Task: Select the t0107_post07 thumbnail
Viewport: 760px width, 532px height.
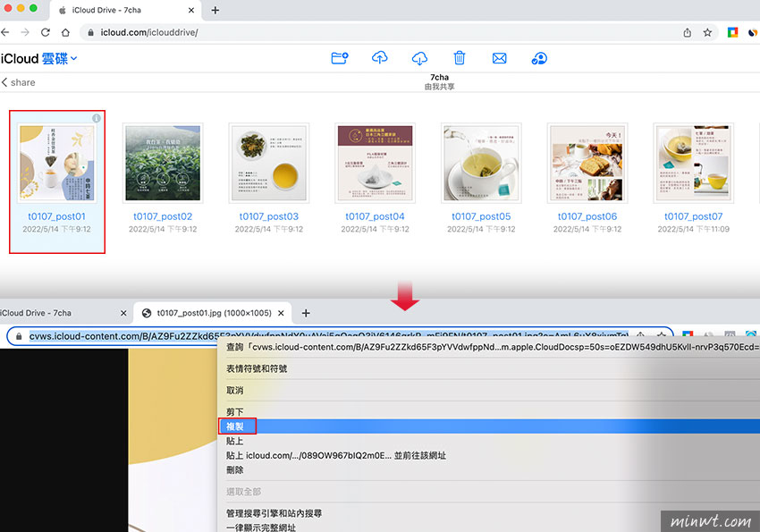Action: 694,163
